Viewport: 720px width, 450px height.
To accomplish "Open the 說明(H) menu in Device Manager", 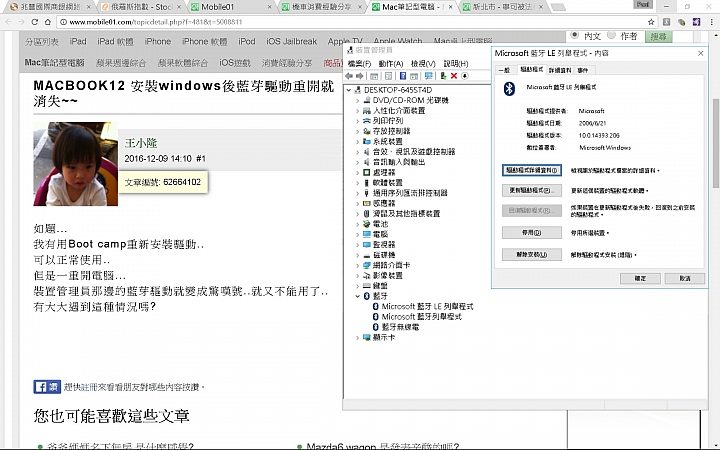I will pos(456,64).
